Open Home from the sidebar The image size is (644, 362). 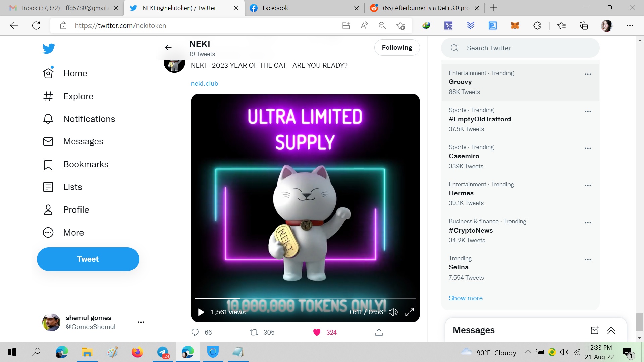[x=65, y=73]
